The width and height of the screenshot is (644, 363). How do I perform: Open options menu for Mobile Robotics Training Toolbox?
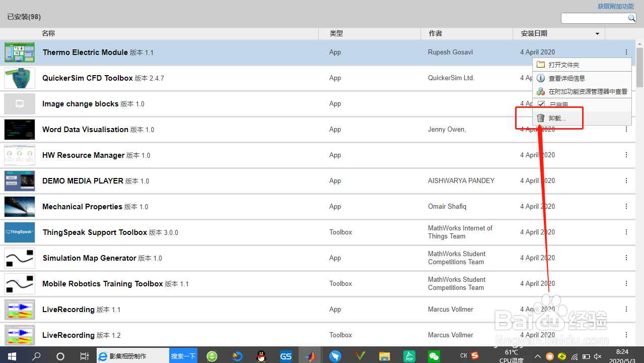click(626, 283)
